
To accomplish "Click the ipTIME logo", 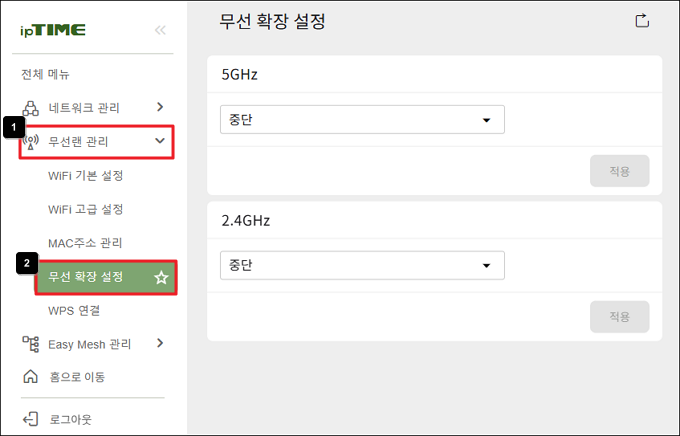I will pyautogui.click(x=53, y=30).
